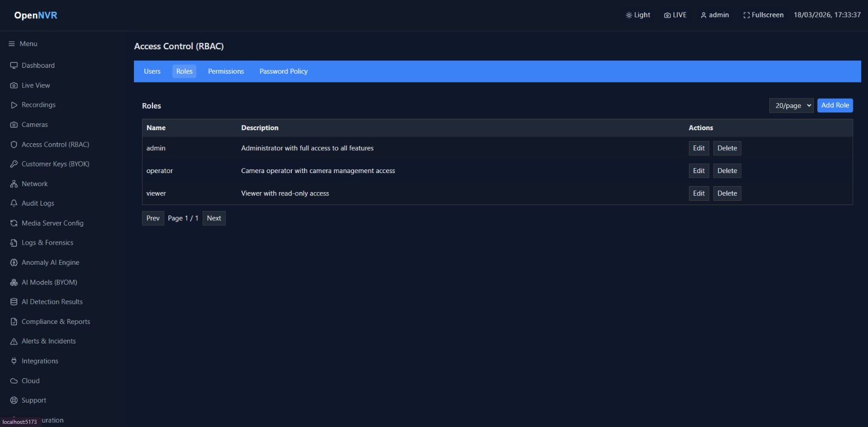Switch to the Users tab
Screen dimensions: 868x427
(x=152, y=72)
